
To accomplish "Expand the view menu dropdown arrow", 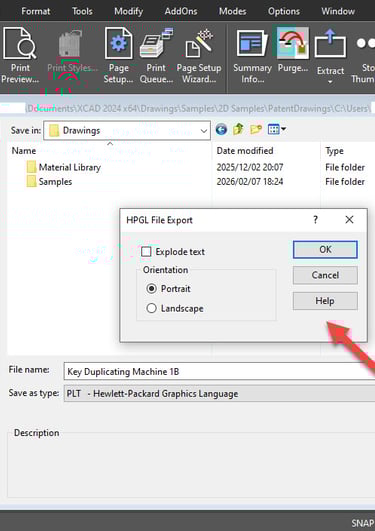I will pos(284,129).
